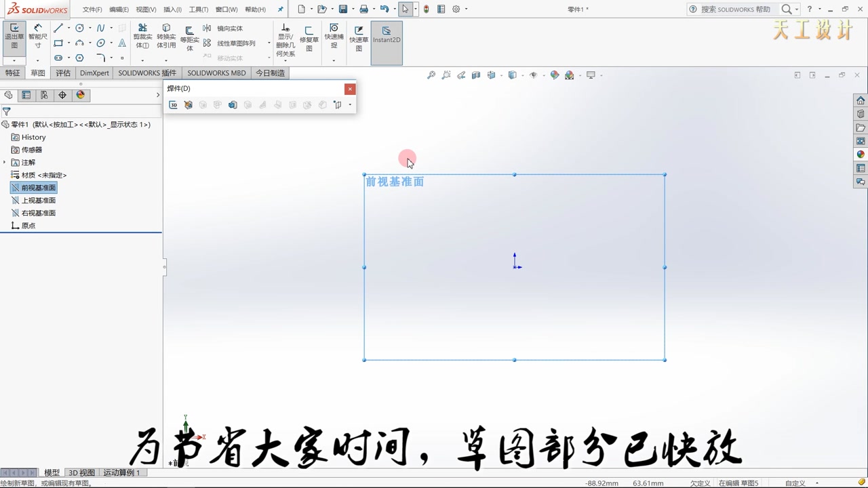Image resolution: width=868 pixels, height=488 pixels.
Task: Click Zoom to Area in view toolbar
Action: coord(446,75)
